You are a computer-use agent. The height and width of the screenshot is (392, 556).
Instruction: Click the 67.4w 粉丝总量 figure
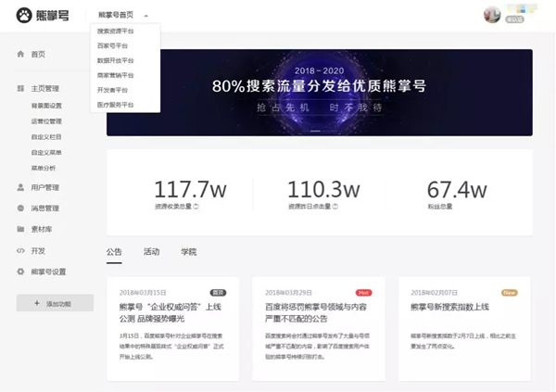[x=457, y=189]
